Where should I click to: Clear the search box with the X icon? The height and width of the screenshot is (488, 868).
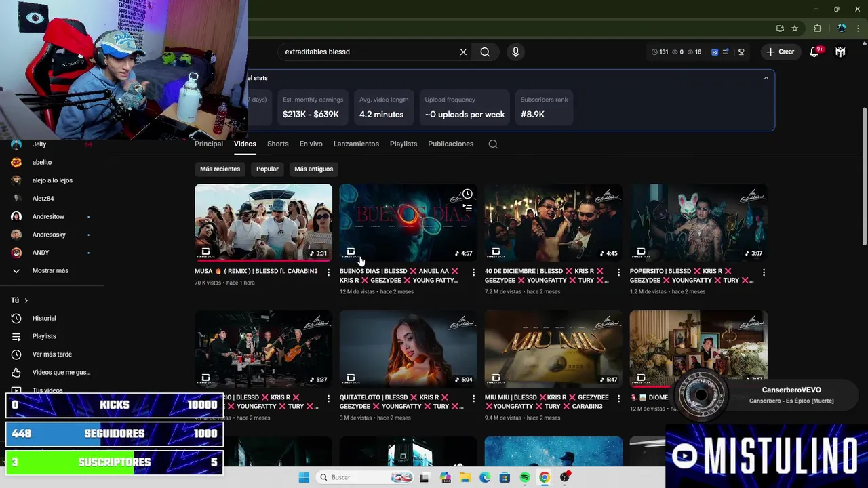click(463, 52)
